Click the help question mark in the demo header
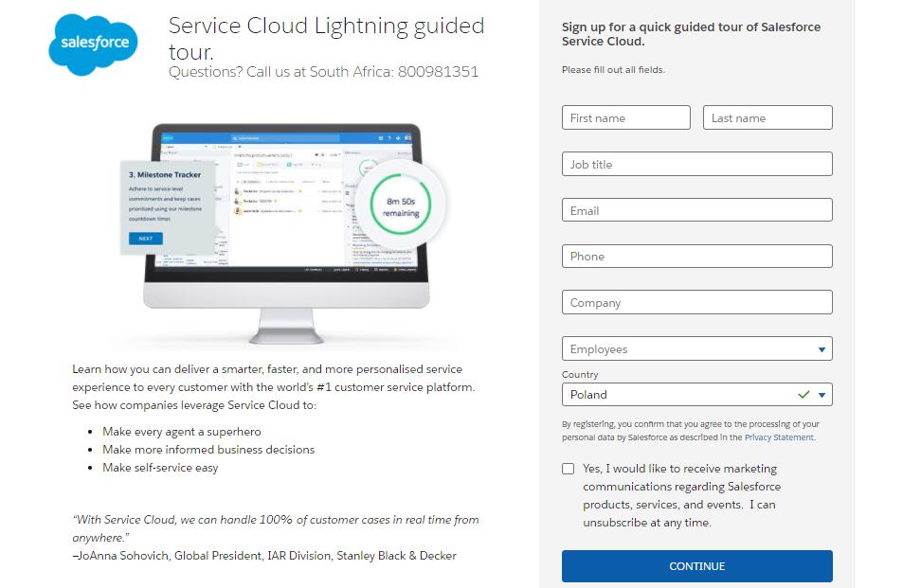 [x=389, y=138]
